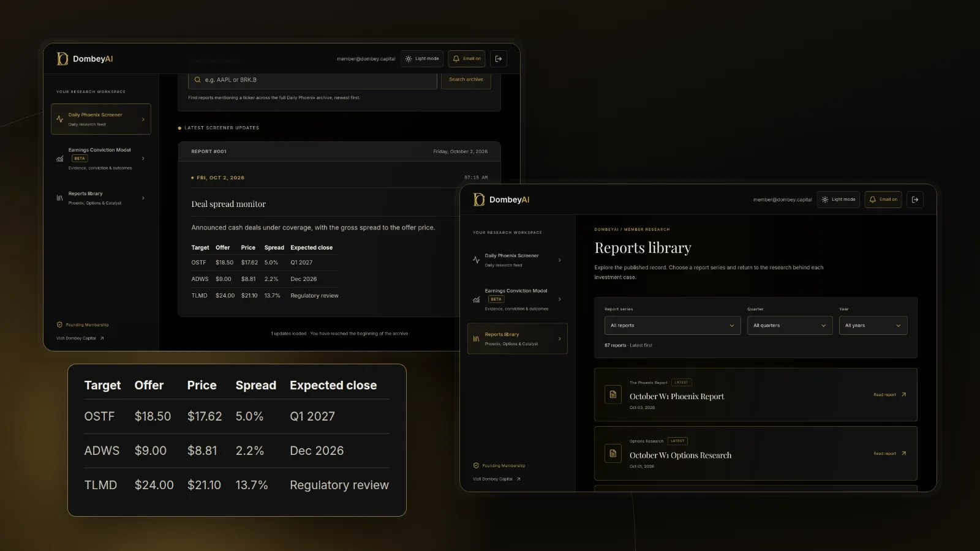Click the pulse icon beside Daily Phoenix Screener in left window
Viewport: 980px width, 551px height.
point(60,119)
